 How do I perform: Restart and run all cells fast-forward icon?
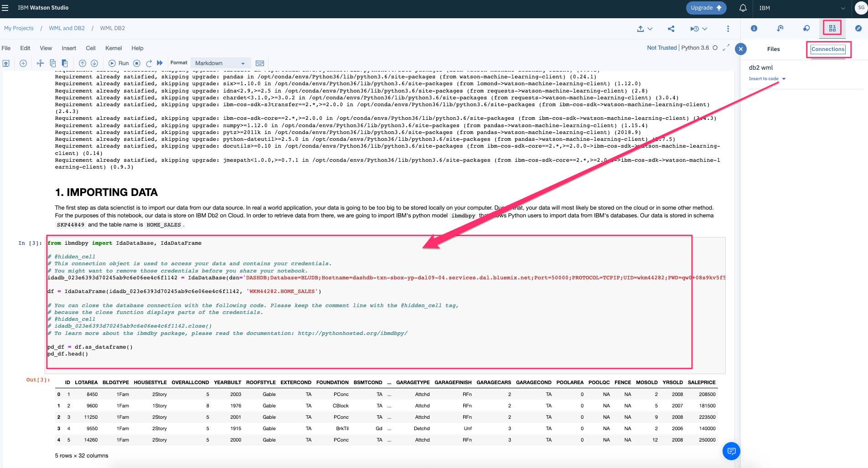(160, 63)
